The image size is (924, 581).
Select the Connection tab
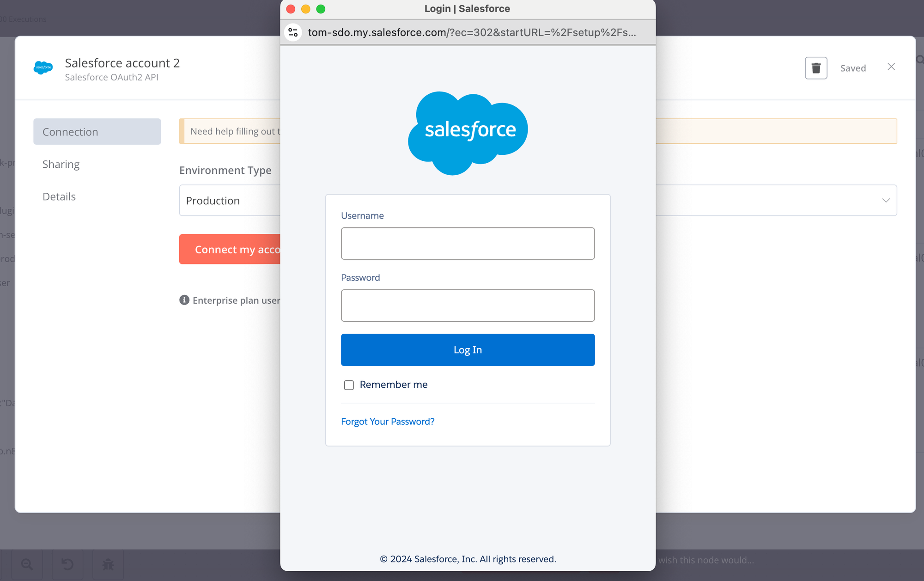[97, 132]
